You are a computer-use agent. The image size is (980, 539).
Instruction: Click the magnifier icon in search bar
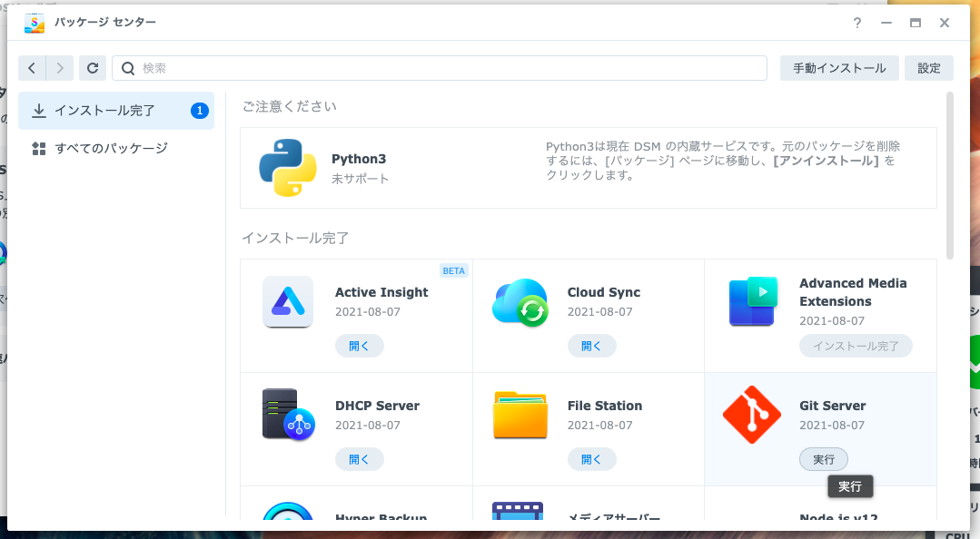[128, 68]
